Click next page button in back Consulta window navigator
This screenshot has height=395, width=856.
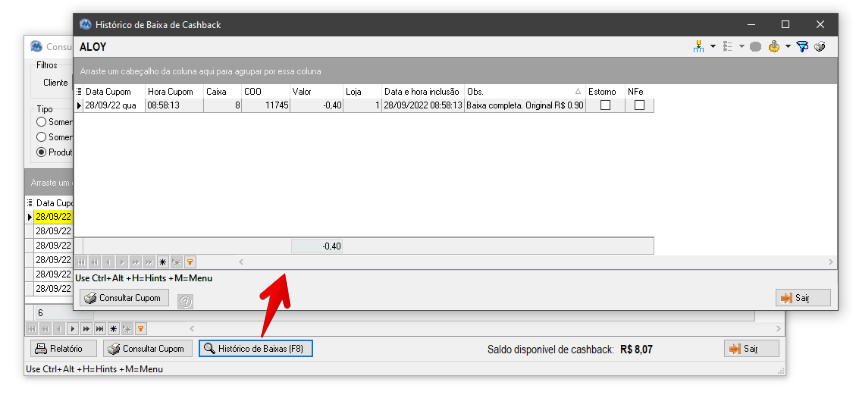pos(86,329)
